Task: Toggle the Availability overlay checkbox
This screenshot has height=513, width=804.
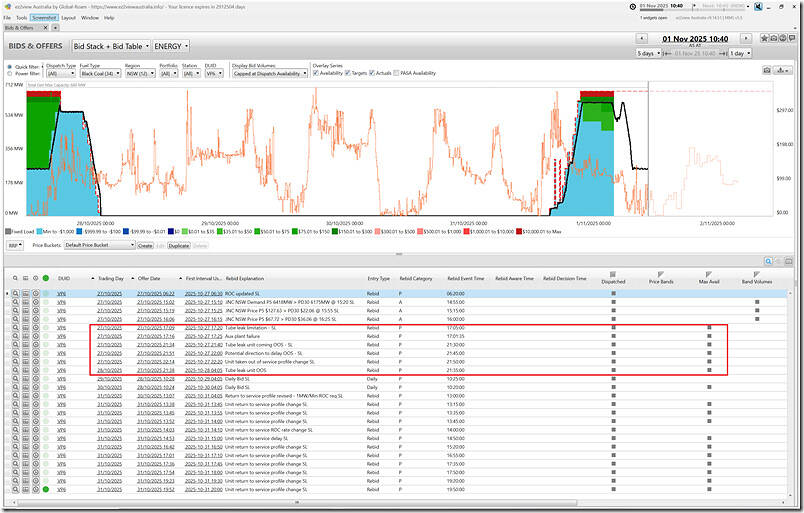Action: click(318, 73)
